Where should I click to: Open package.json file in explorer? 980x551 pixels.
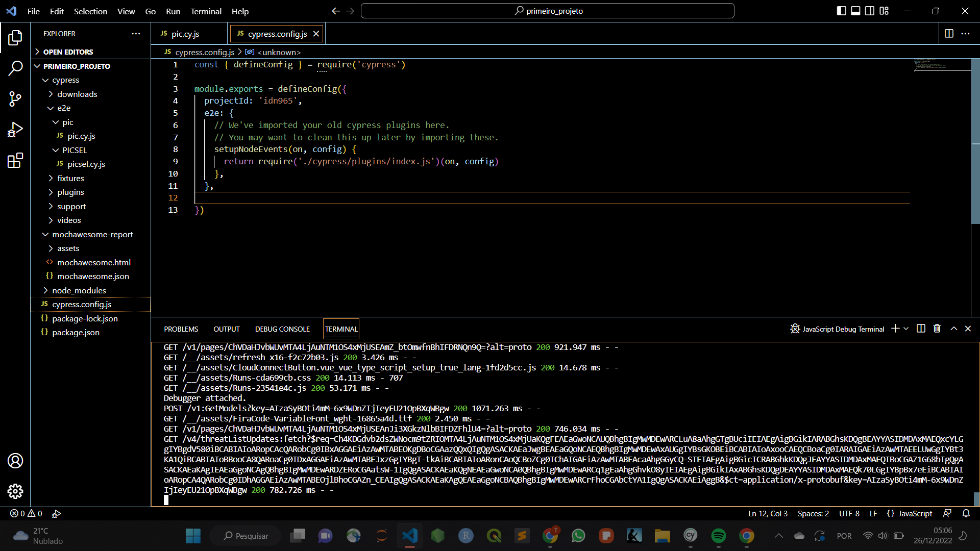coord(76,333)
